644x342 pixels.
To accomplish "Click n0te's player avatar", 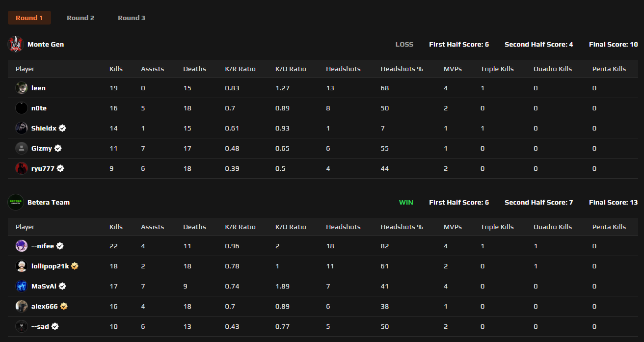I will tap(22, 108).
